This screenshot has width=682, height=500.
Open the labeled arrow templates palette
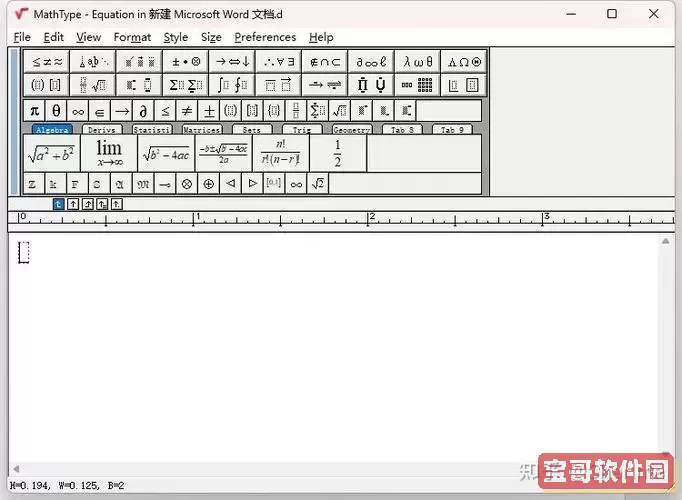click(x=324, y=85)
